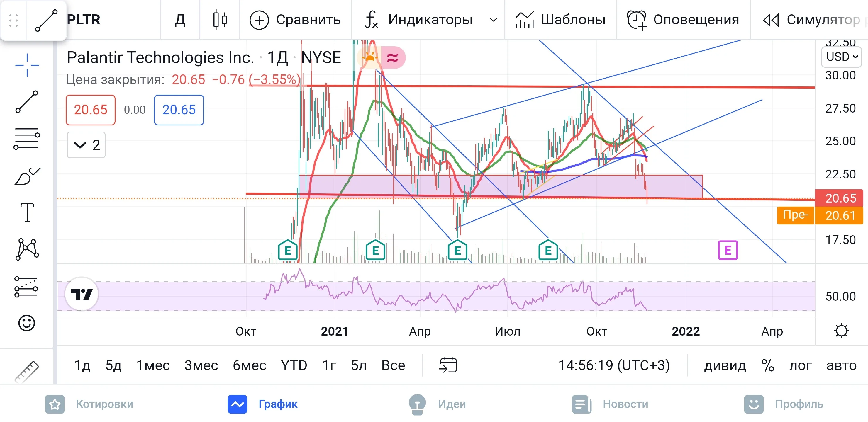Open the go-to-date calendar icon

[448, 365]
